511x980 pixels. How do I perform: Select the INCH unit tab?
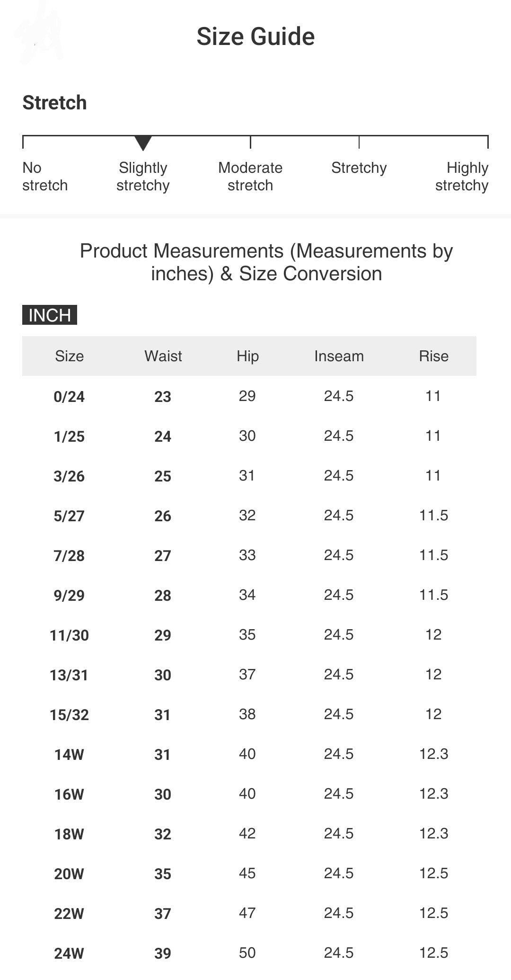pos(50,315)
